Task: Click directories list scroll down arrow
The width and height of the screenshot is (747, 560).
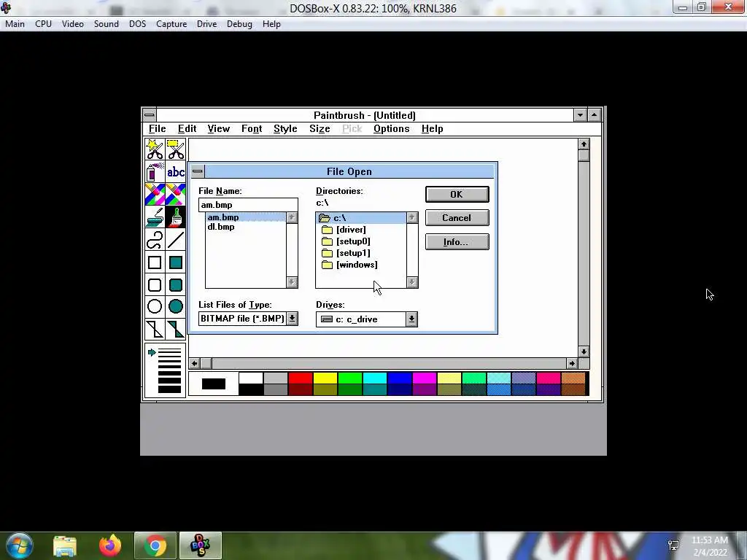Action: [412, 282]
